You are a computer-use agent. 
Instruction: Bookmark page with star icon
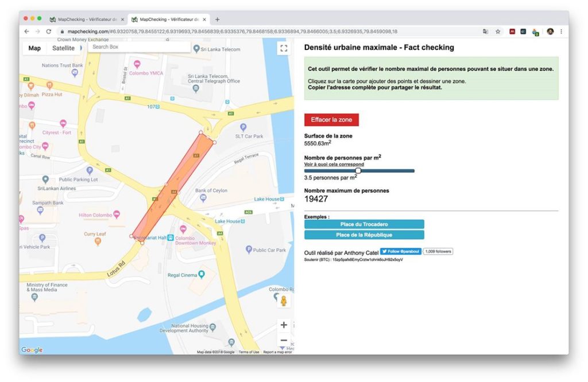click(x=498, y=32)
